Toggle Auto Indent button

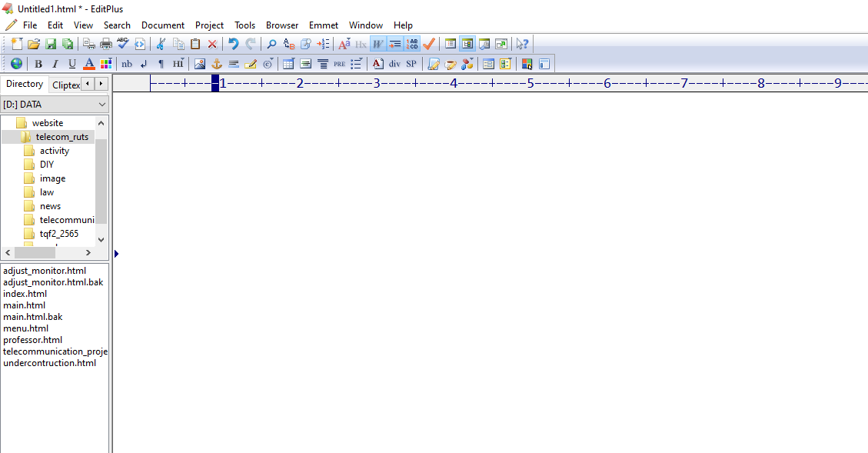[394, 44]
